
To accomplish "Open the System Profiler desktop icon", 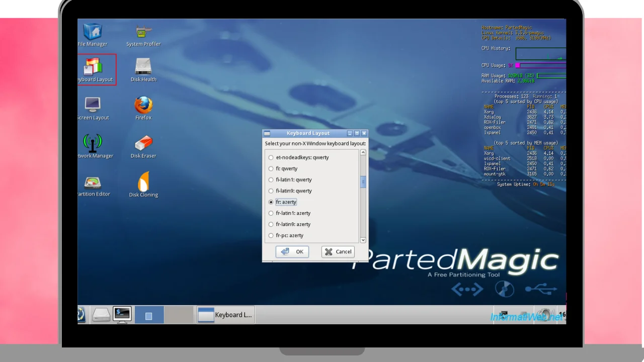I will [x=143, y=36].
